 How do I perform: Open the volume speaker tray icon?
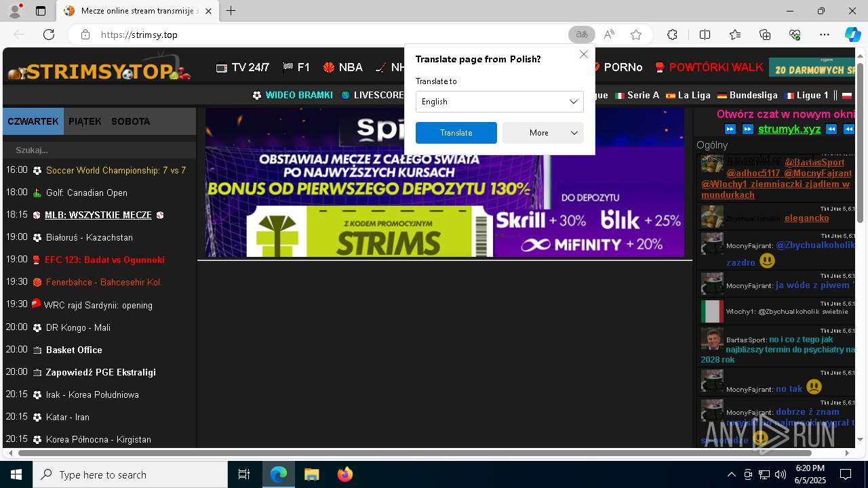point(781,474)
